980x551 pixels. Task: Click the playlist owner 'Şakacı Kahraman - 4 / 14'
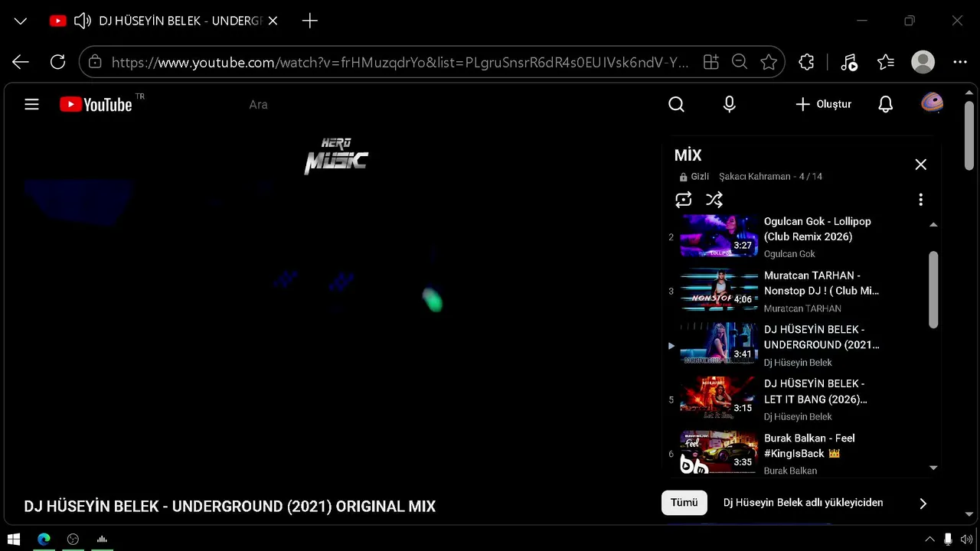[x=770, y=177]
